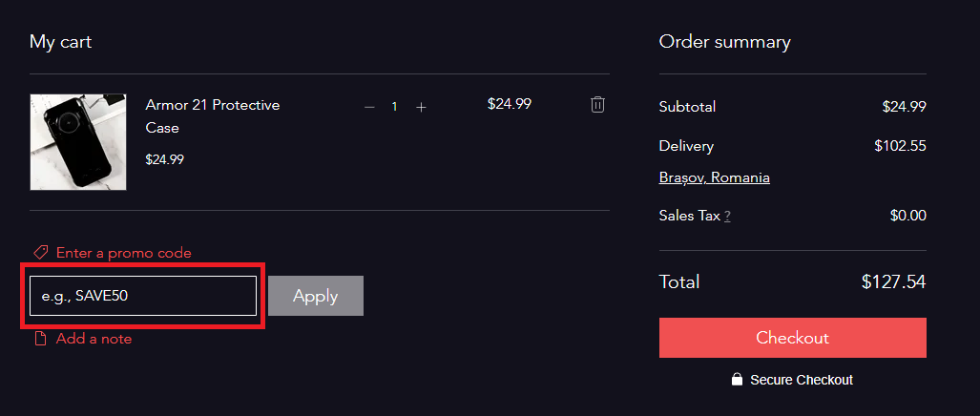
Task: Click the promo code tag icon
Action: [x=40, y=253]
